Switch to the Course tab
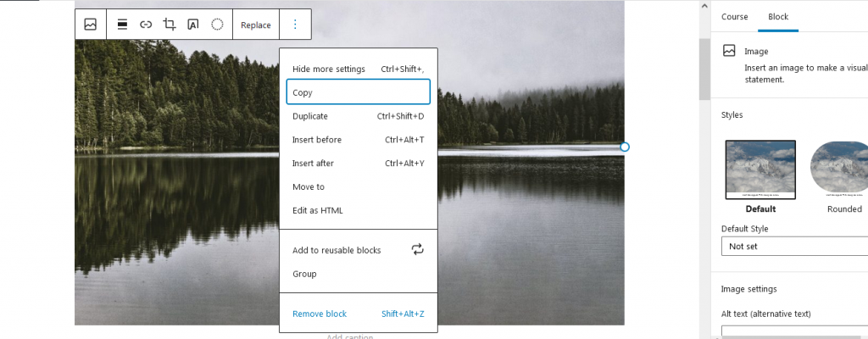The width and height of the screenshot is (868, 339). 734,17
